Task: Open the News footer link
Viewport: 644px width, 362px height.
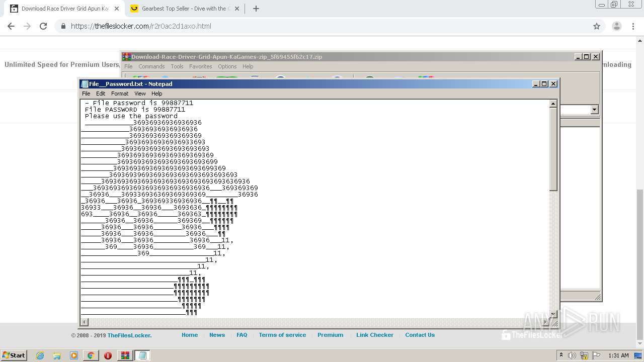Action: click(217, 335)
